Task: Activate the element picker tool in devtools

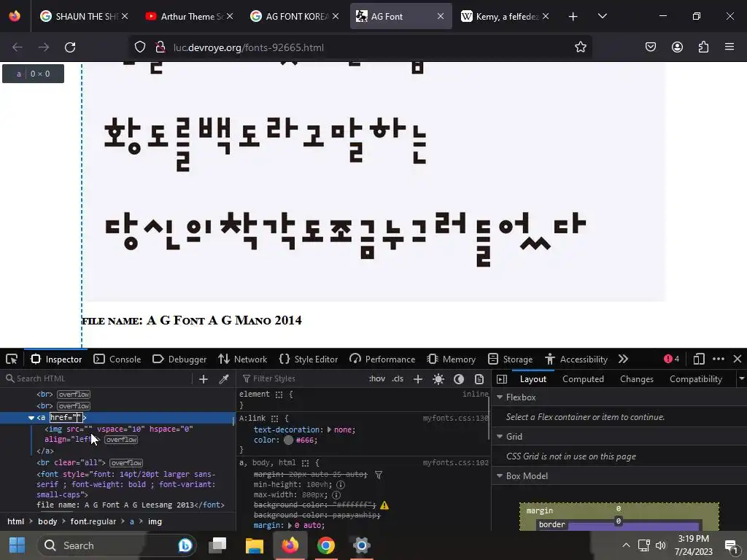Action: [12, 359]
